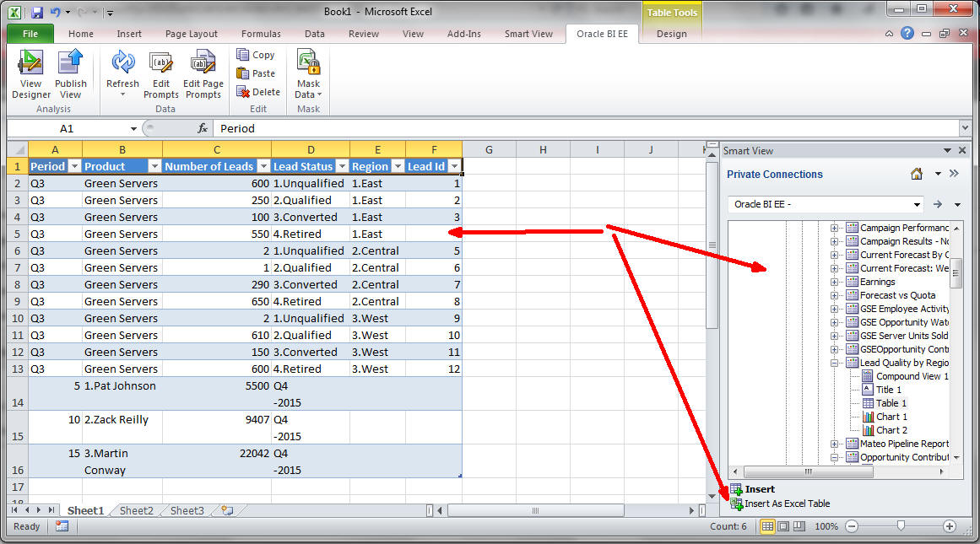Switch to Normal view in status bar
This screenshot has width=980, height=544.
[x=767, y=526]
